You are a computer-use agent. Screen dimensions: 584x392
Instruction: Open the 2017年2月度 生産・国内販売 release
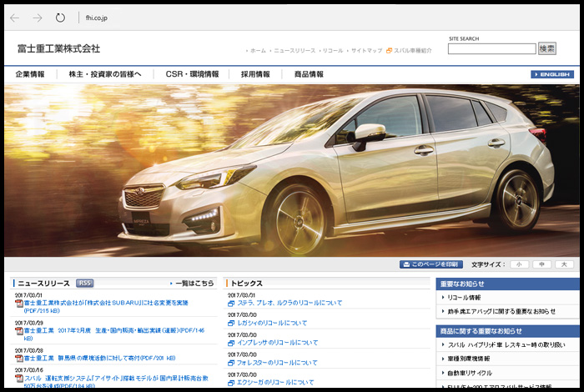[114, 334]
